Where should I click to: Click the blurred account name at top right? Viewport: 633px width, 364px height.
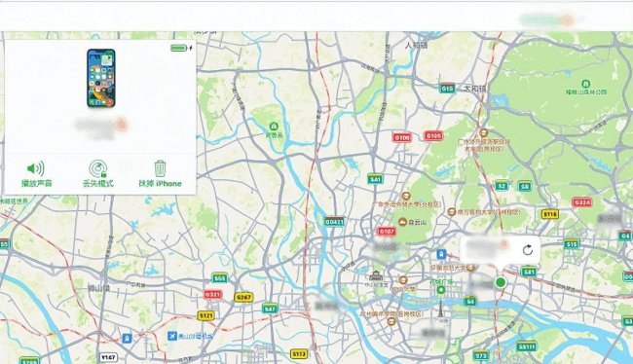548,19
